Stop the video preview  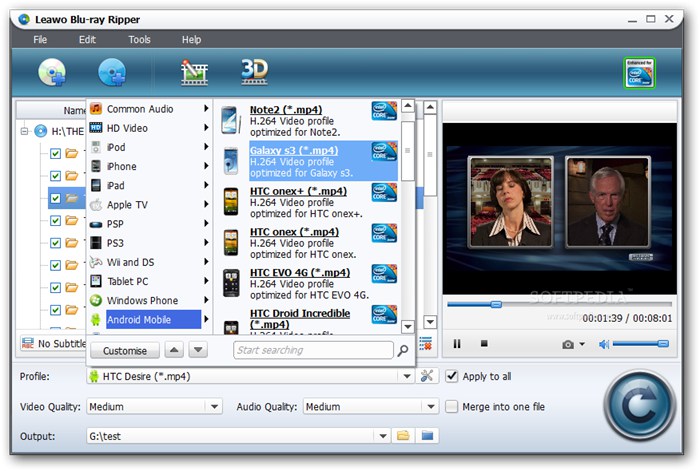[x=484, y=343]
